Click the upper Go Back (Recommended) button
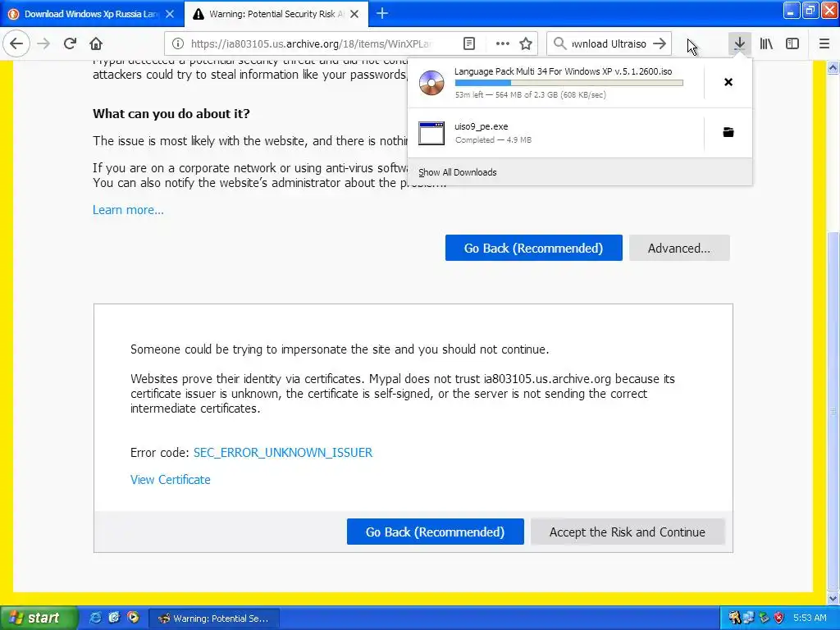Image resolution: width=840 pixels, height=630 pixels. pyautogui.click(x=533, y=248)
